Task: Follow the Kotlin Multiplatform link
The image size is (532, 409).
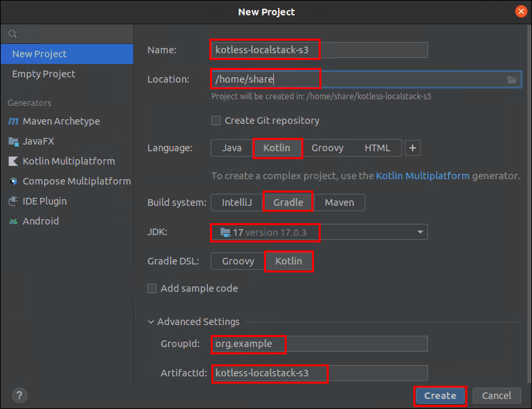Action: coord(423,176)
